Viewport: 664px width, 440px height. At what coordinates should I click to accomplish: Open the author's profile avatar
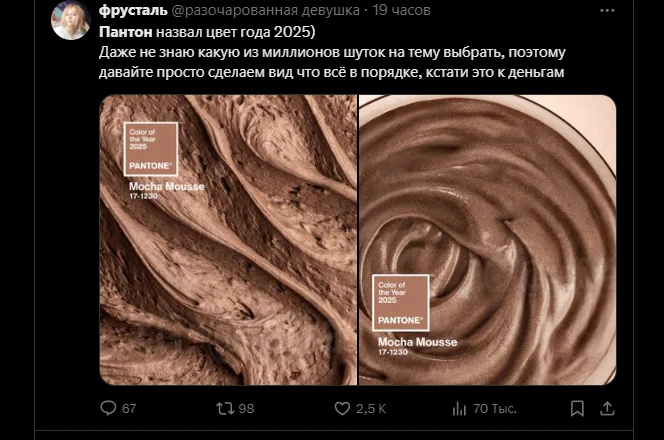point(71,20)
